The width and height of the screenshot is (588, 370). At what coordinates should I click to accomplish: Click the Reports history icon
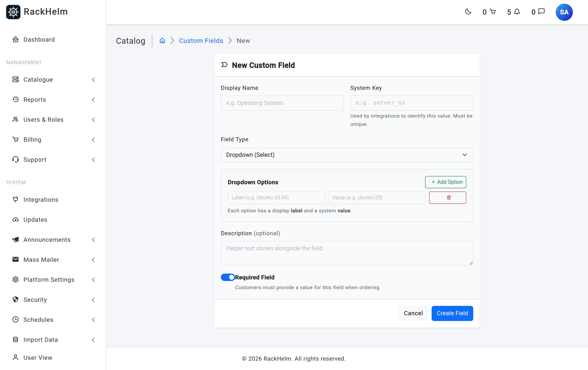tap(15, 99)
